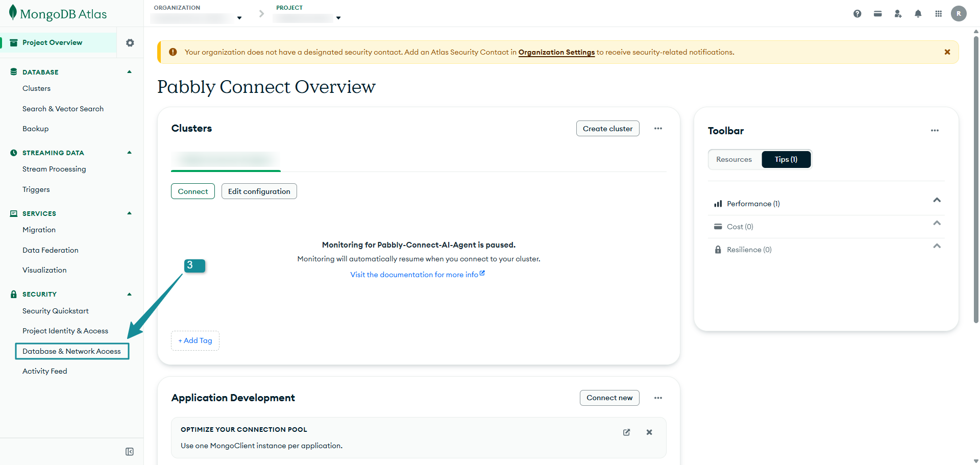This screenshot has height=465, width=980.
Task: Open Organization Settings link in banner
Action: pyautogui.click(x=556, y=52)
